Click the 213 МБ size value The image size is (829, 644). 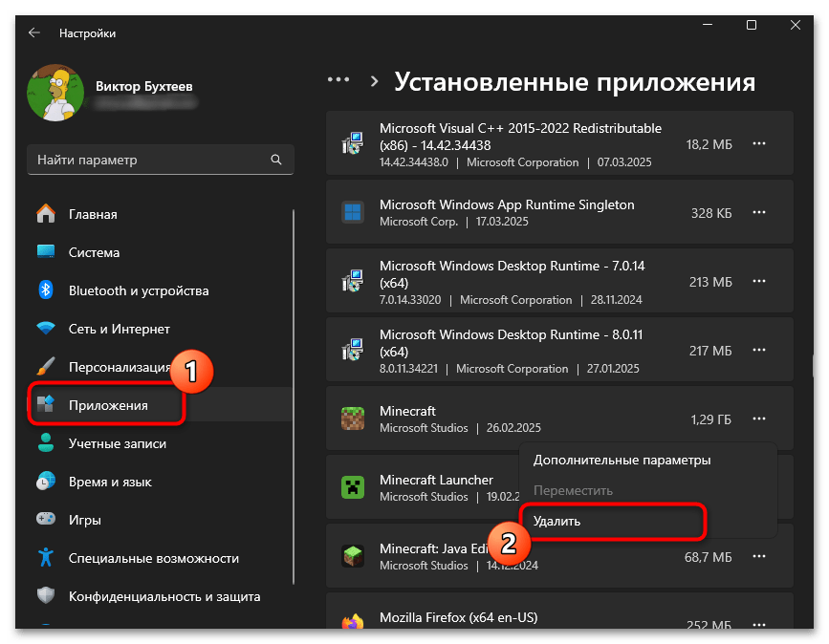710,282
